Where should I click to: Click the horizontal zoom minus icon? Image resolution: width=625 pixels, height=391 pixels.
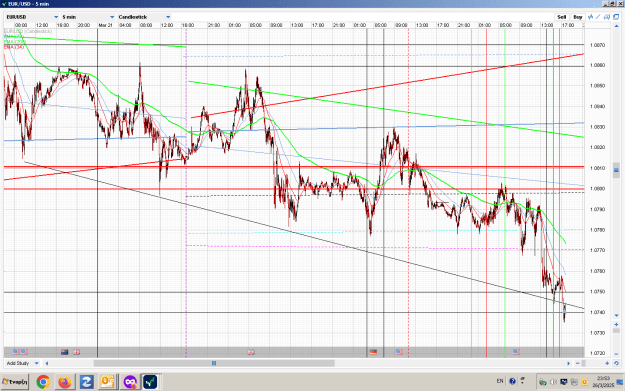point(578,363)
